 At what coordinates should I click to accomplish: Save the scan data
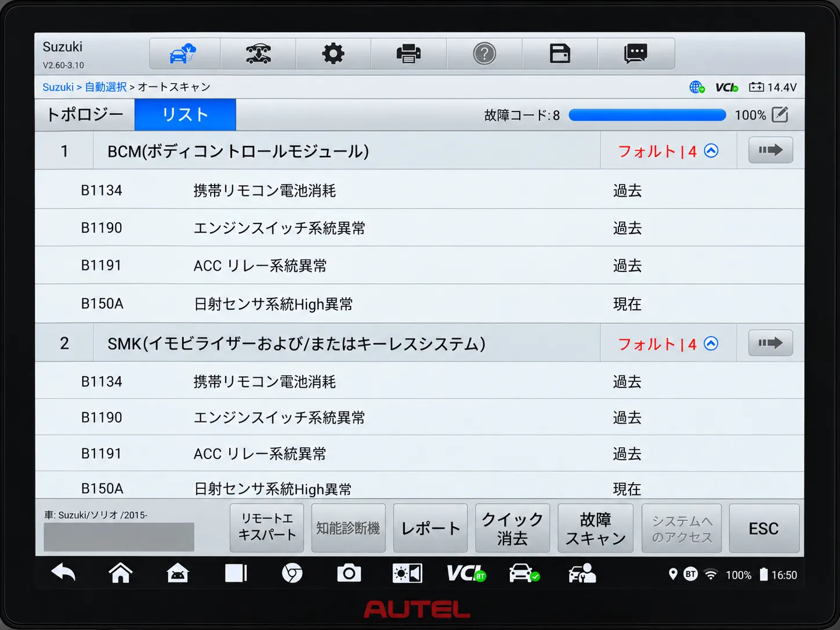click(560, 54)
